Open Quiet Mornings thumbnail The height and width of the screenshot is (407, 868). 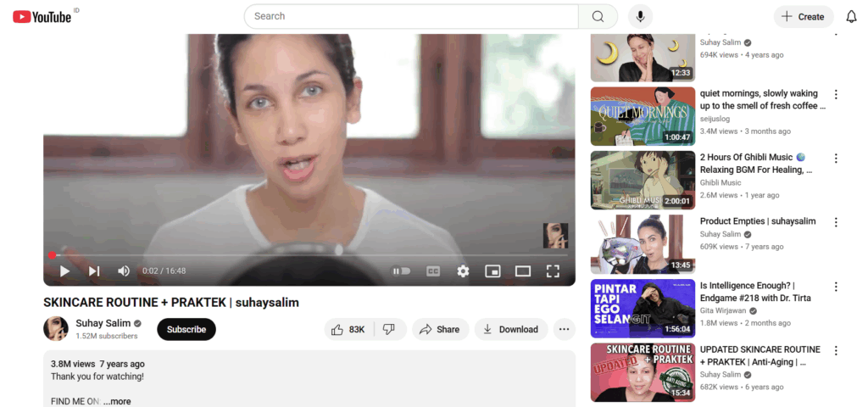pos(643,116)
